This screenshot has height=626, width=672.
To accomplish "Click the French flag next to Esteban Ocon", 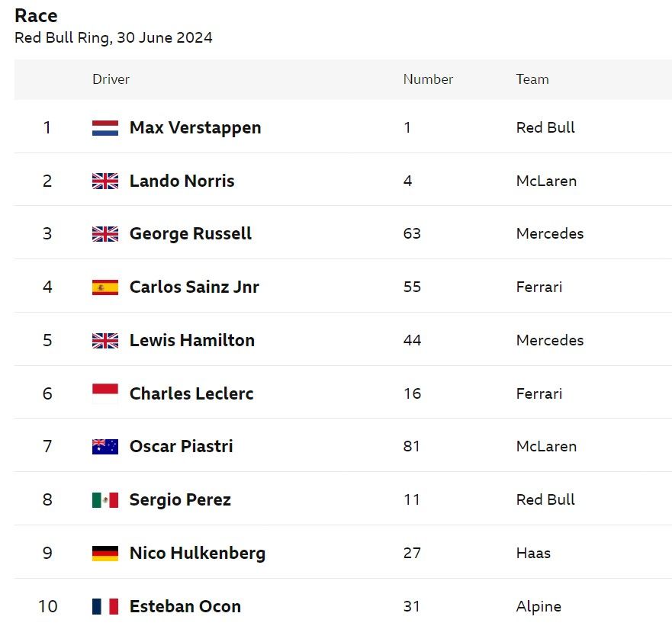I will pos(105,606).
